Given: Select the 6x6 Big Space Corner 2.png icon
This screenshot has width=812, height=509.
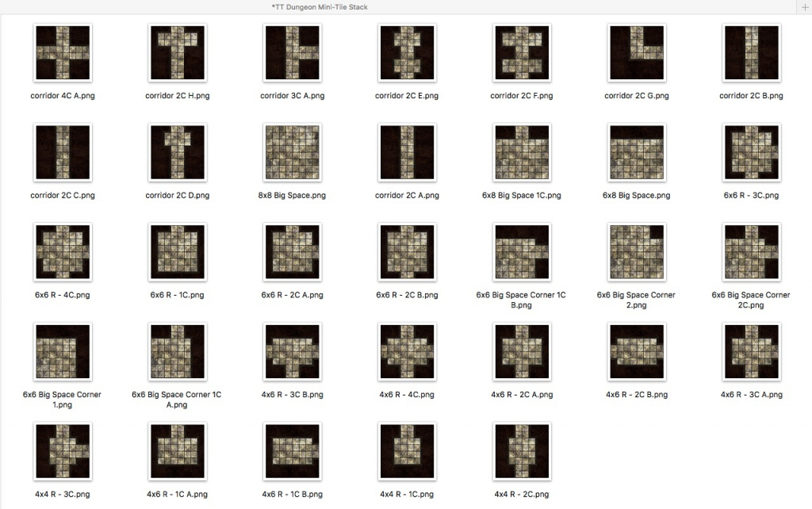Looking at the screenshot, I should pos(636,252).
